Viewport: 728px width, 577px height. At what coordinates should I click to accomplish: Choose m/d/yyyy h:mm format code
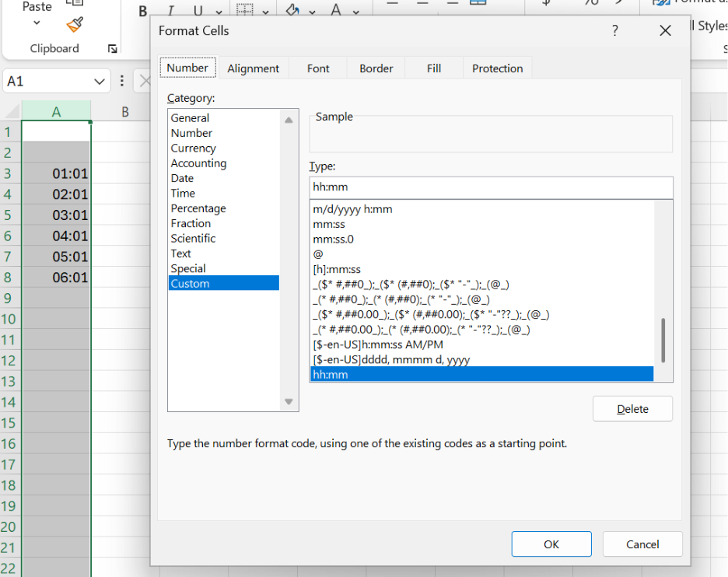click(482, 209)
